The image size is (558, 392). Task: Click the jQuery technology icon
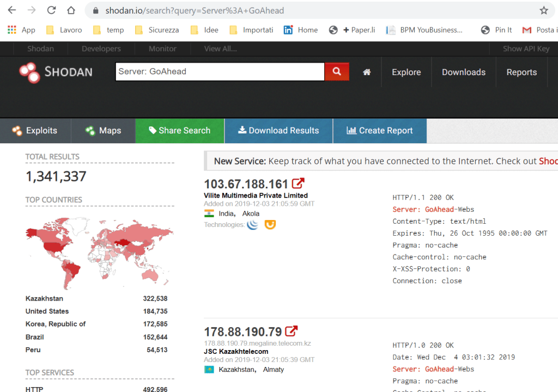(253, 224)
